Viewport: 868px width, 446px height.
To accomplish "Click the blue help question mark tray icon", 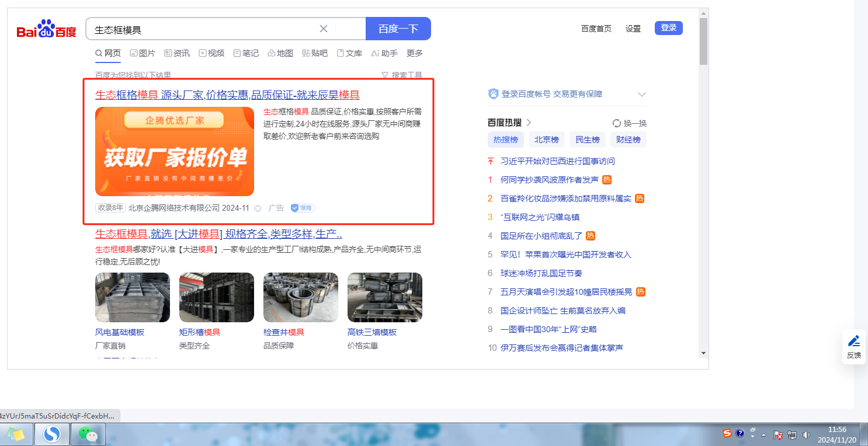I will coord(740,433).
